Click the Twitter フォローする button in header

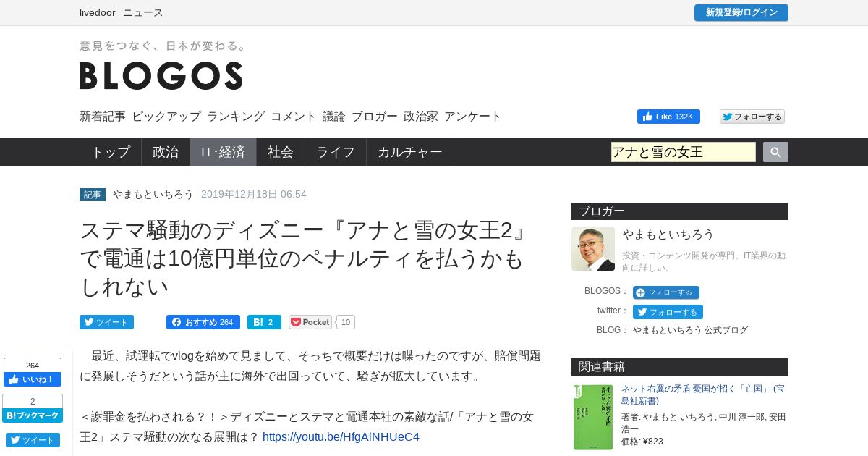pyautogui.click(x=752, y=117)
